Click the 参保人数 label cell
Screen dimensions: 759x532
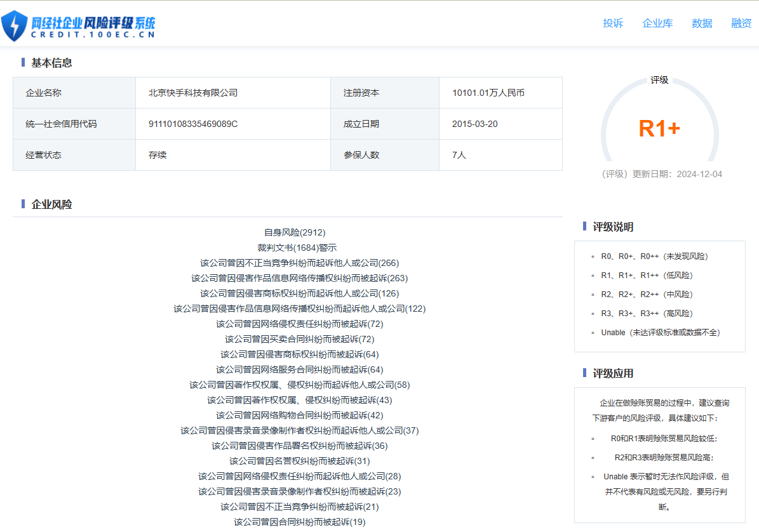pos(385,155)
